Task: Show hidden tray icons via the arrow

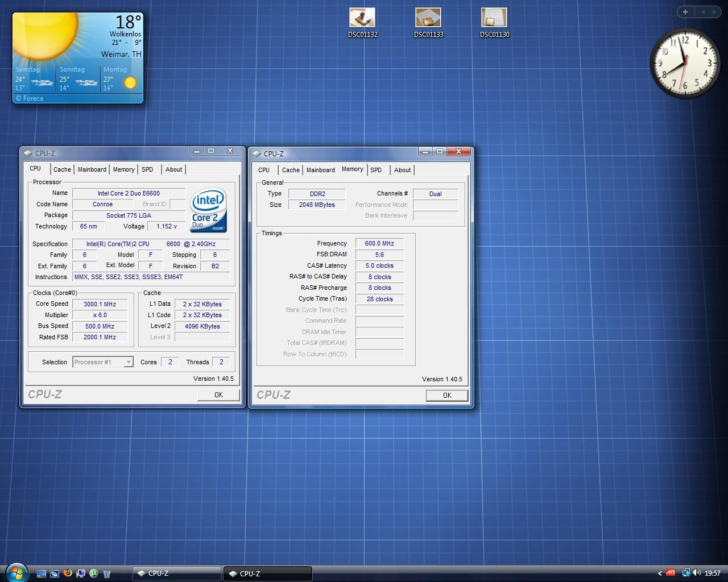Action: click(x=660, y=573)
